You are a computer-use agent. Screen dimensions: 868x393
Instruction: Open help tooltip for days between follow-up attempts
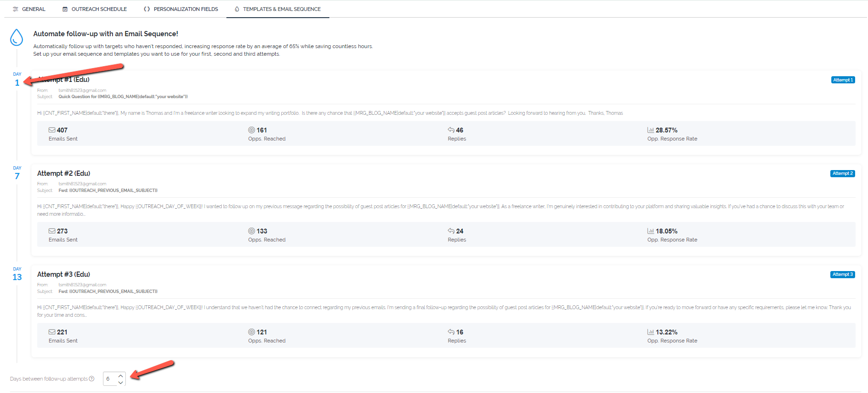point(92,379)
